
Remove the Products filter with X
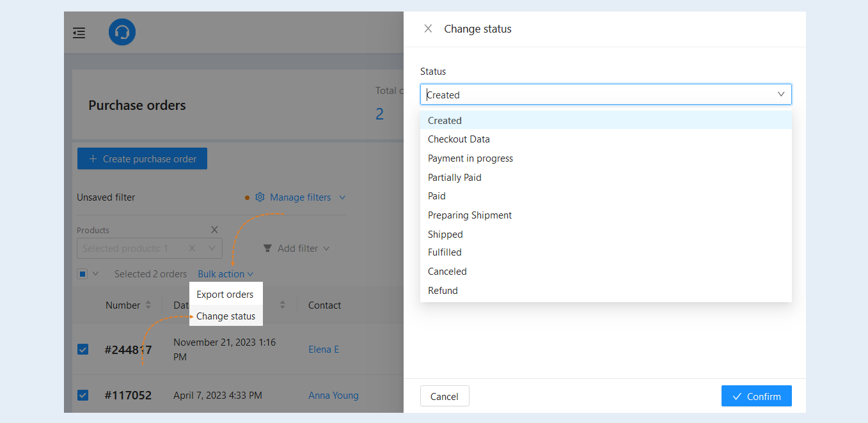coord(214,230)
